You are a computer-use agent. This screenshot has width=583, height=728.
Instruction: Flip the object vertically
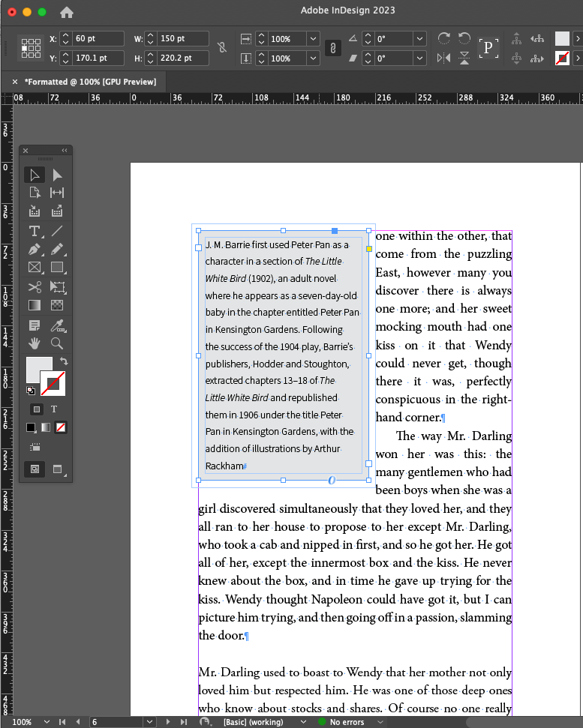(x=464, y=58)
